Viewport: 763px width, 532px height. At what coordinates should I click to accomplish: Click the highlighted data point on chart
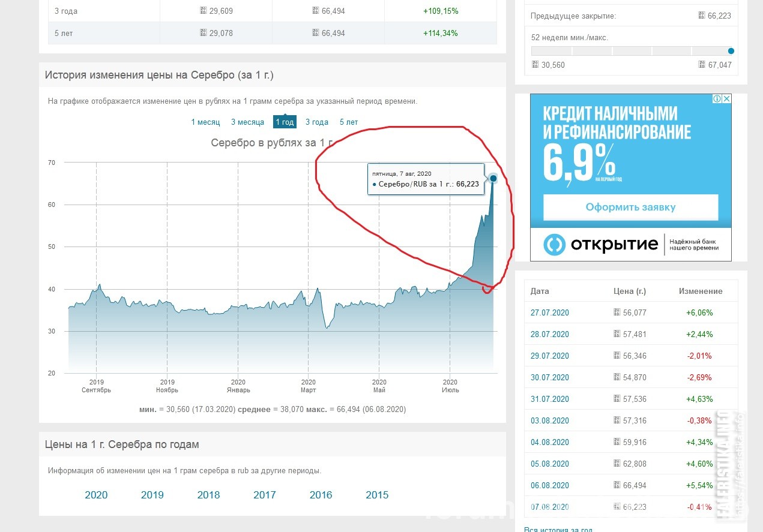[x=493, y=178]
